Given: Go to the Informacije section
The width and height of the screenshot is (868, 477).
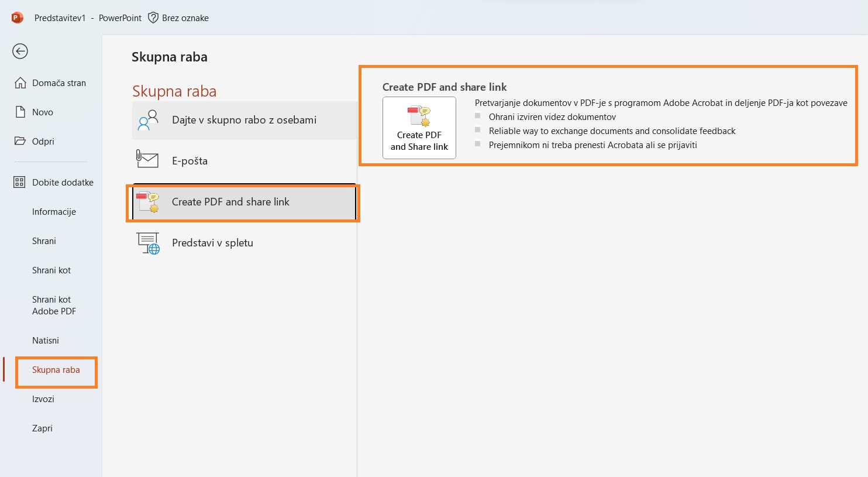Looking at the screenshot, I should (x=54, y=211).
